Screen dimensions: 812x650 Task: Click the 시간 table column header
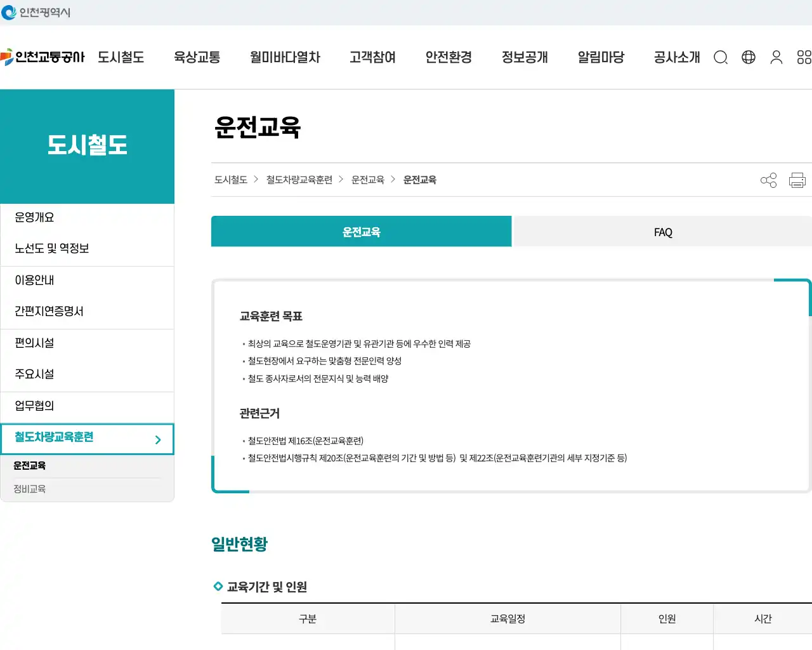tap(763, 618)
